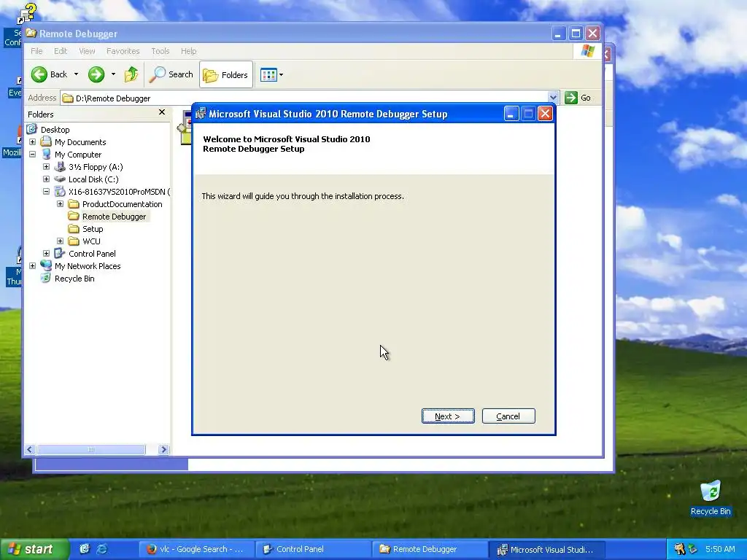Expand the Control Panel tree node
This screenshot has width=747, height=560.
46,253
